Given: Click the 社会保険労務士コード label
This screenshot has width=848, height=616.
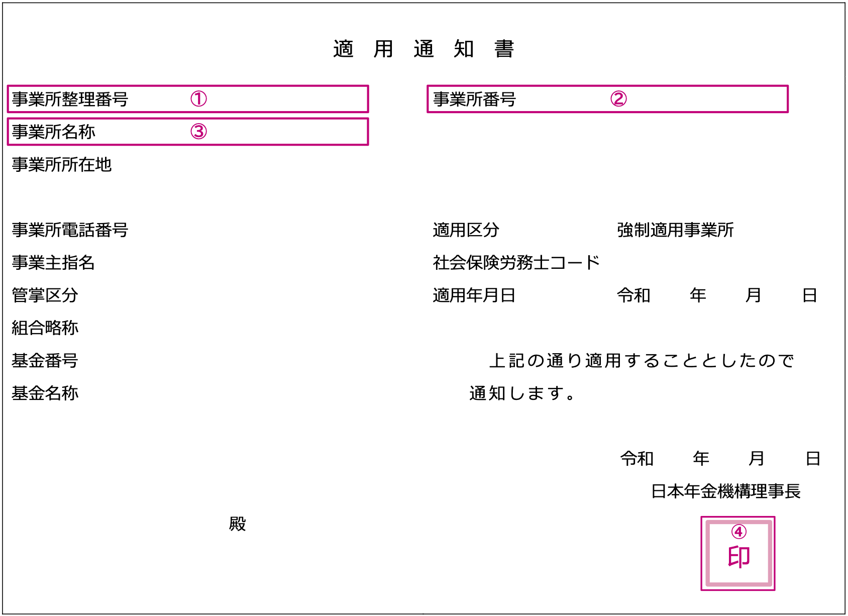Looking at the screenshot, I should [516, 262].
